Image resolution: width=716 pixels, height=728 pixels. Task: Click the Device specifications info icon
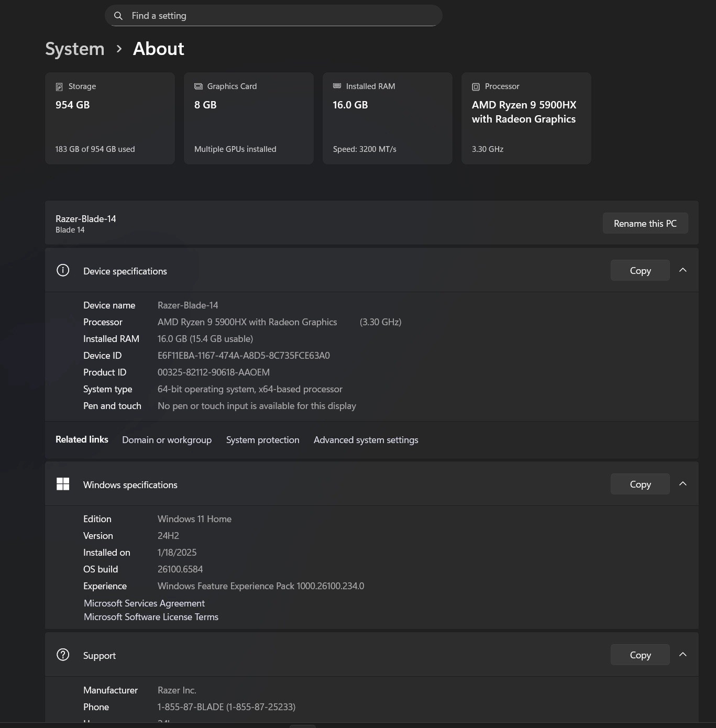[63, 270]
